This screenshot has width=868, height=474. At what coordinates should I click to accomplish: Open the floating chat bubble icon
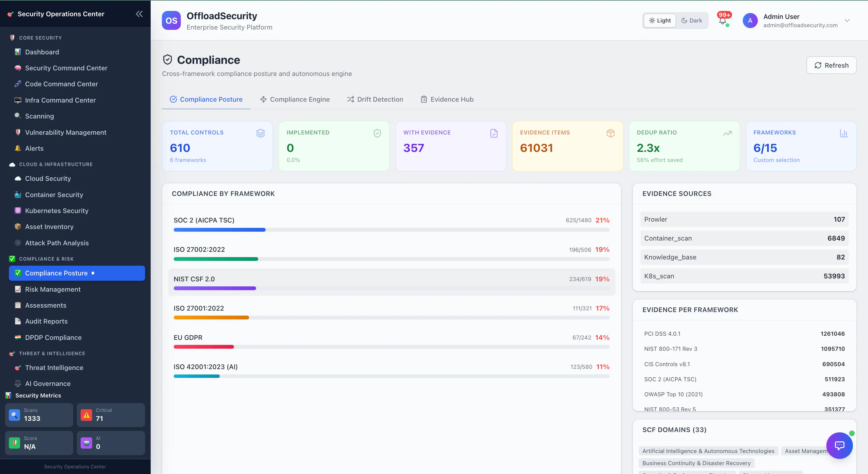pyautogui.click(x=839, y=445)
